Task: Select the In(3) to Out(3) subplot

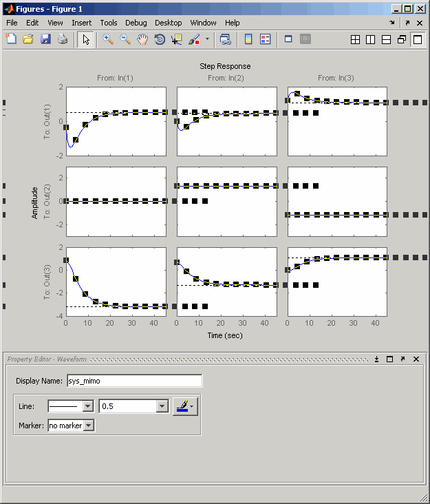Action: [337, 282]
